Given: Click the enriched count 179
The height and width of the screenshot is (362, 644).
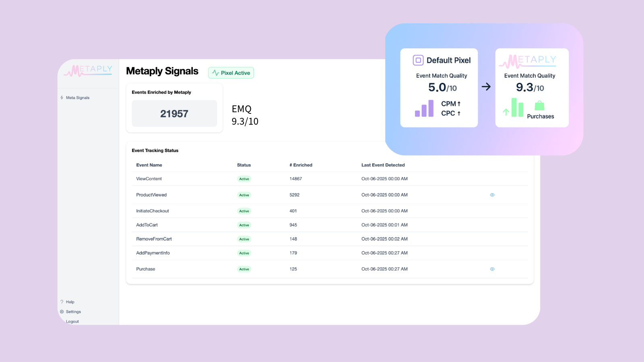Looking at the screenshot, I should click(293, 253).
